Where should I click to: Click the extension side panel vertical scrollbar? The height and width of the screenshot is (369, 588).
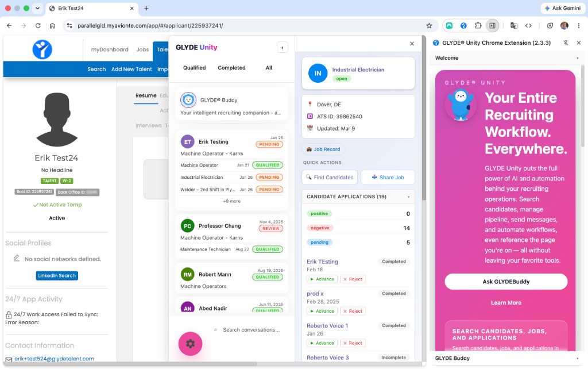pos(582,106)
